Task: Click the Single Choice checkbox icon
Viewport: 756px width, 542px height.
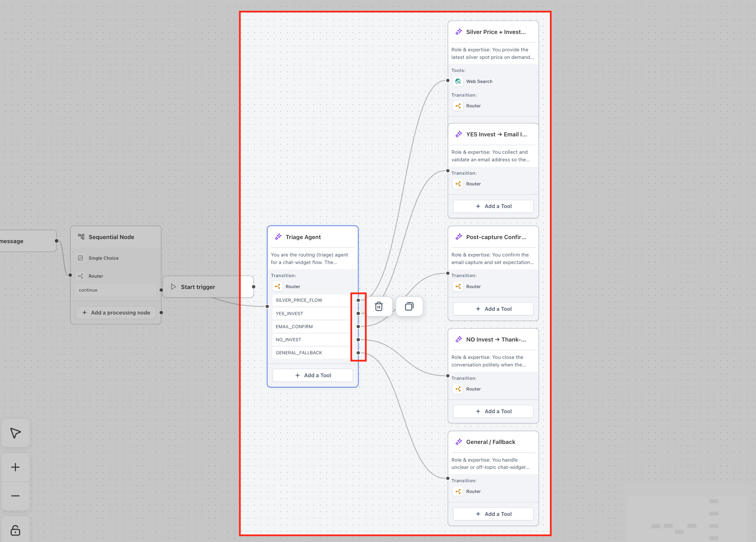Action: click(x=80, y=258)
